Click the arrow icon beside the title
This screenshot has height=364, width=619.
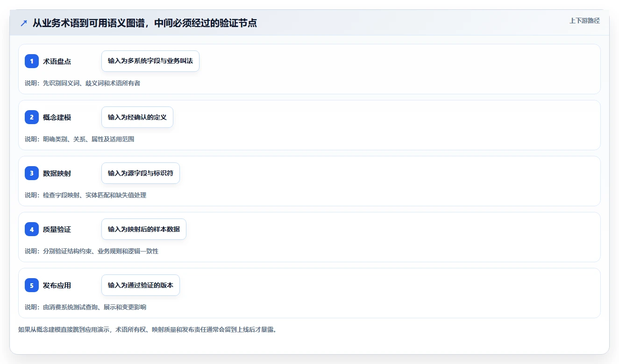(x=24, y=23)
